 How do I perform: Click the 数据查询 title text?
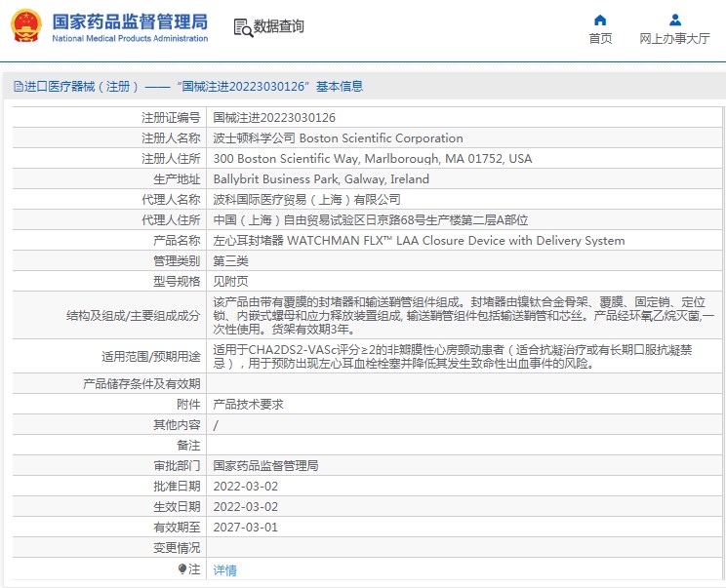[x=279, y=27]
